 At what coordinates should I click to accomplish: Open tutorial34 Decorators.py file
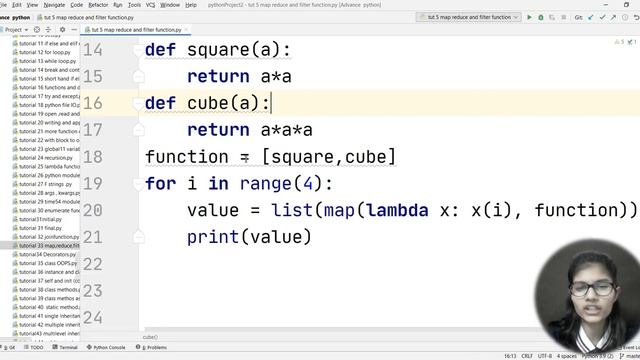point(44,254)
